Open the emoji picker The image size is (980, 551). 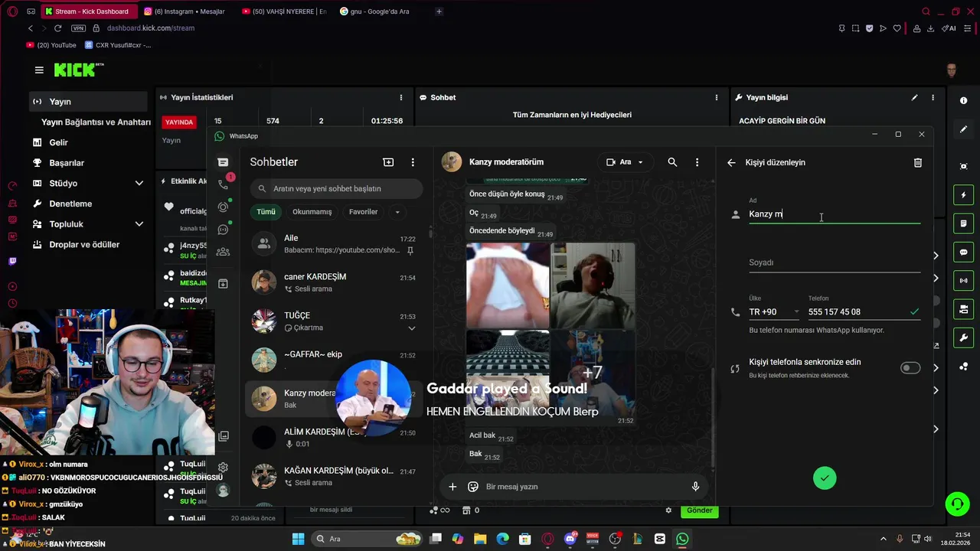(x=473, y=487)
